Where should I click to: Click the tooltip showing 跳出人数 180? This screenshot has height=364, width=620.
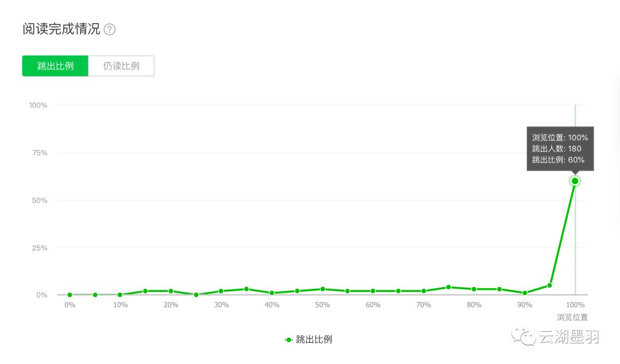pyautogui.click(x=560, y=149)
